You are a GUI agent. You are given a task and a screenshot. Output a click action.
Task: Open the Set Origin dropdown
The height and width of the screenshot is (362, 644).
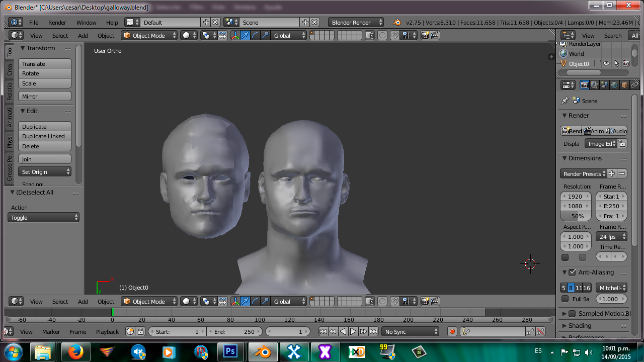(45, 172)
